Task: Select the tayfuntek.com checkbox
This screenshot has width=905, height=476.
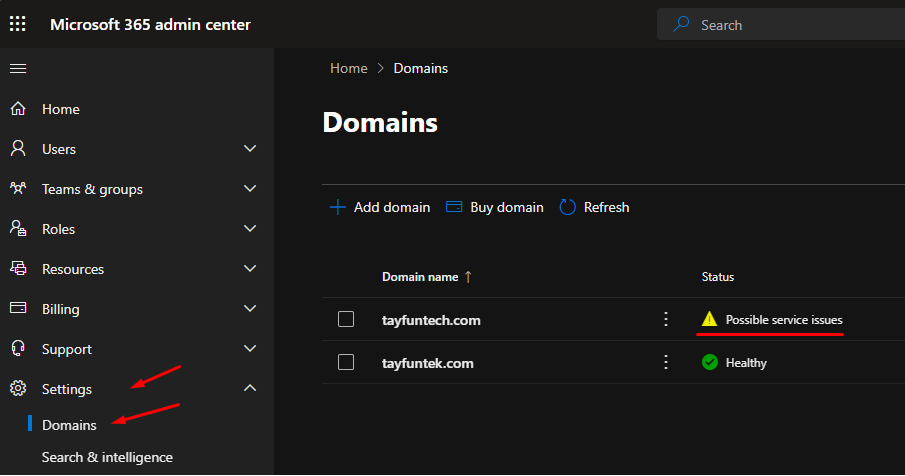Action: click(346, 363)
